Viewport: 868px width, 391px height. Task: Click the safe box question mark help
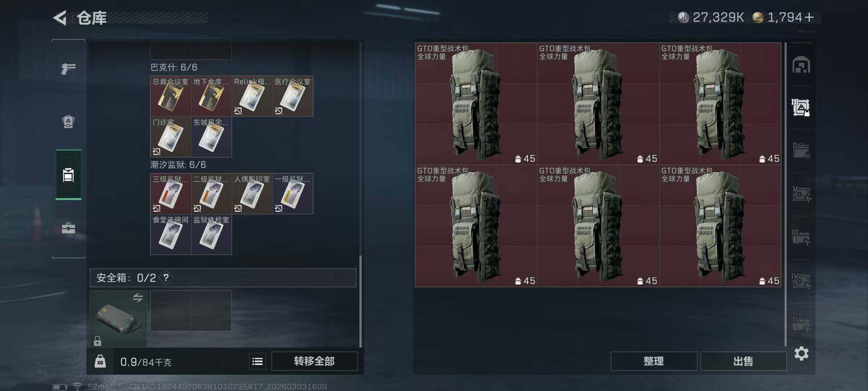point(166,278)
